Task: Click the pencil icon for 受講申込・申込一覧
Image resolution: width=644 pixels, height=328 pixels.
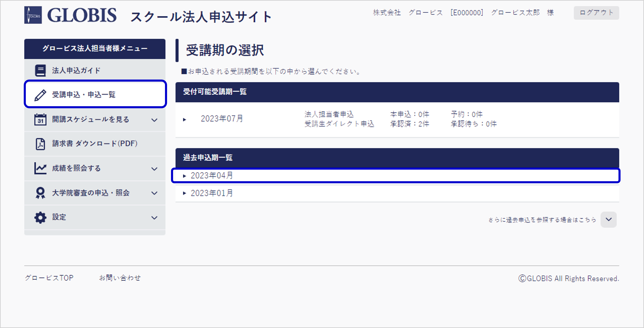Action: point(40,95)
